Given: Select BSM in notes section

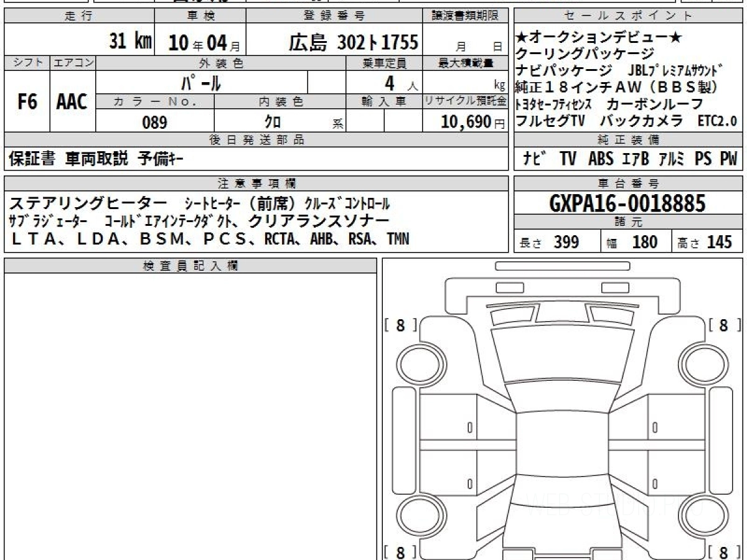Looking at the screenshot, I should 161,239.
